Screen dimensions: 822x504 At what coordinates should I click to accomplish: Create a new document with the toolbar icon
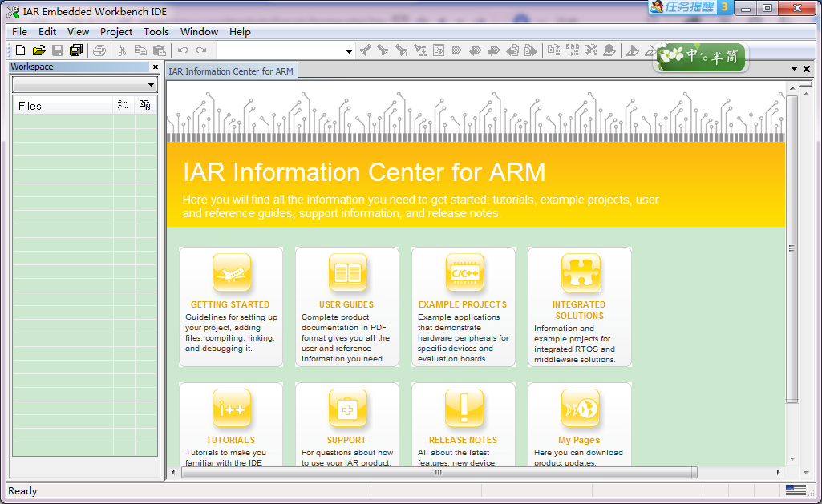pyautogui.click(x=20, y=50)
